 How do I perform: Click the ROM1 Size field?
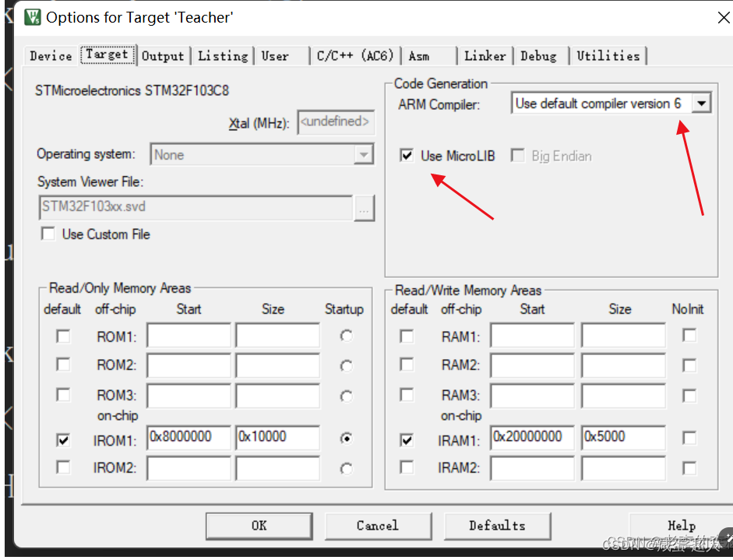tap(277, 335)
